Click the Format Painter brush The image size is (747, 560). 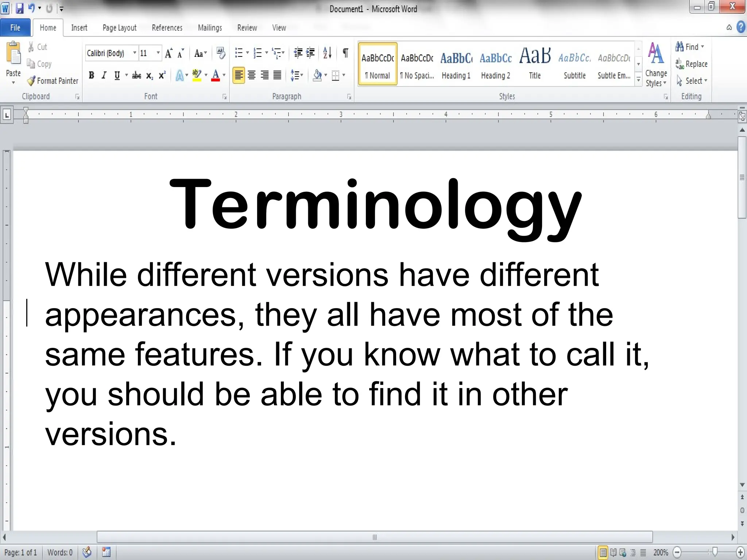coord(31,81)
